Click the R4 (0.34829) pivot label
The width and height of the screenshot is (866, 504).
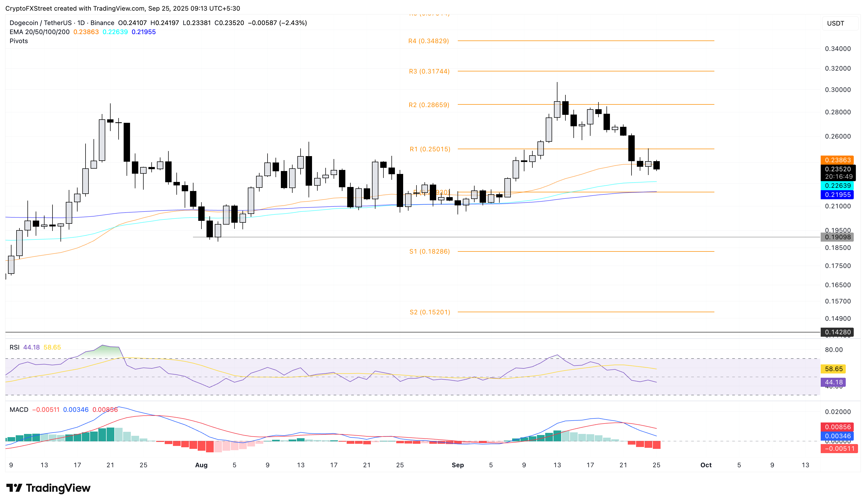[428, 41]
